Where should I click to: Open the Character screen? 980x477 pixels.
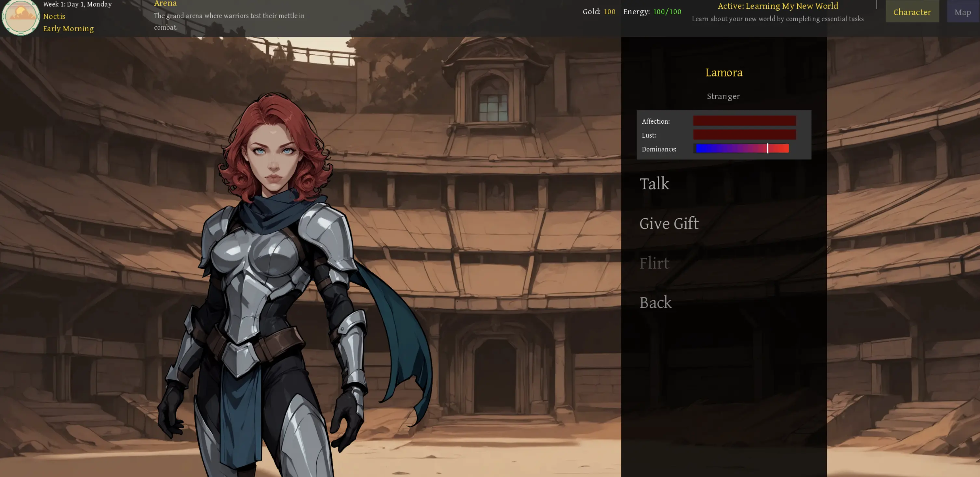[912, 12]
